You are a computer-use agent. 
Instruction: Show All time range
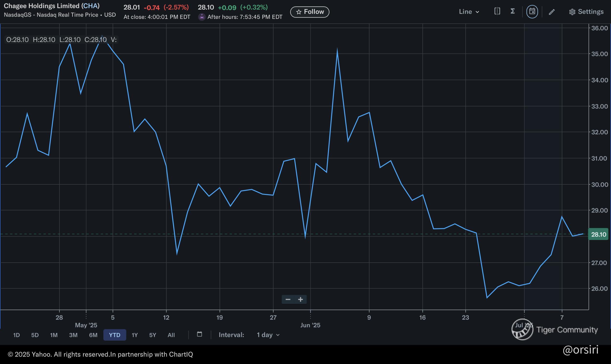click(171, 335)
